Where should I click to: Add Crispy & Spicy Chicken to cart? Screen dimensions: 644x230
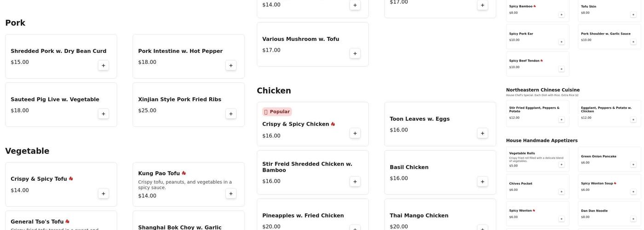tap(355, 133)
